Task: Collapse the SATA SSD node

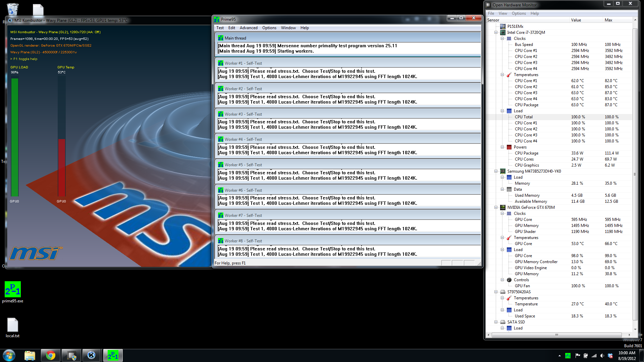Action: coord(496,322)
